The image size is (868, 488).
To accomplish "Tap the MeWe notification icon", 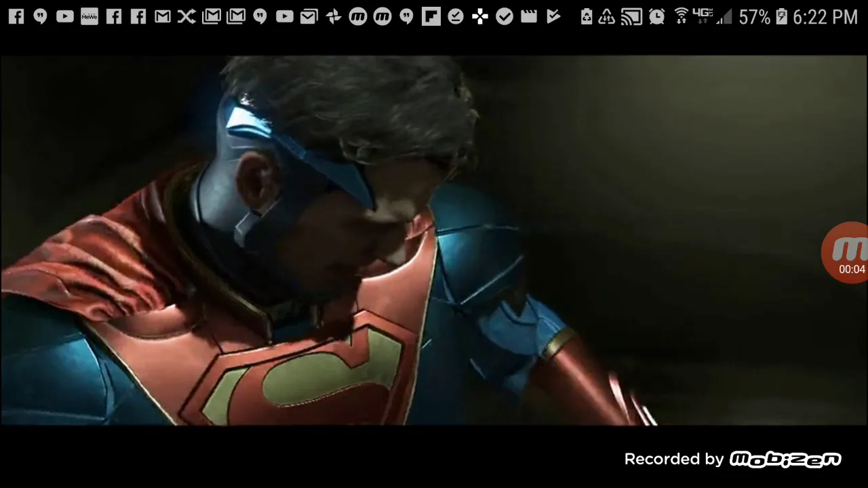I will click(90, 16).
